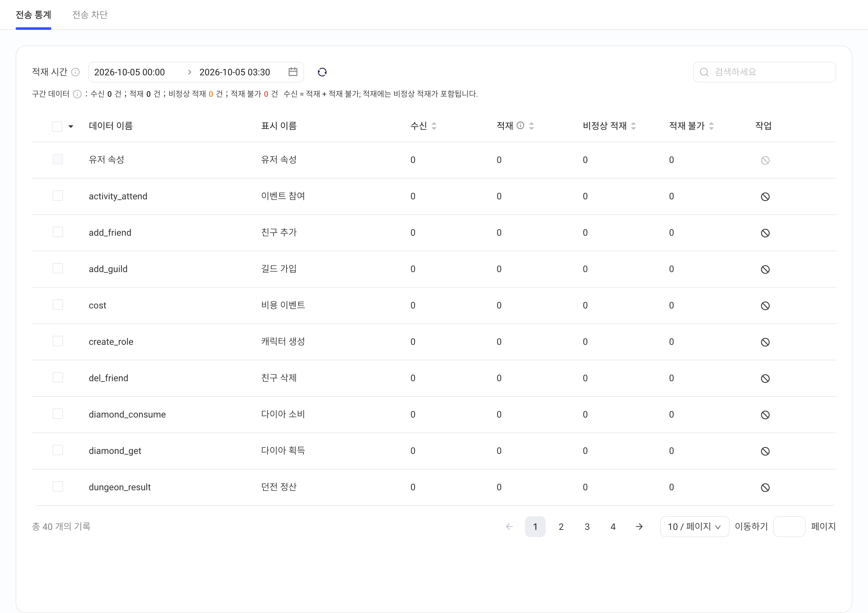Click the block icon in the cost row

tap(765, 306)
